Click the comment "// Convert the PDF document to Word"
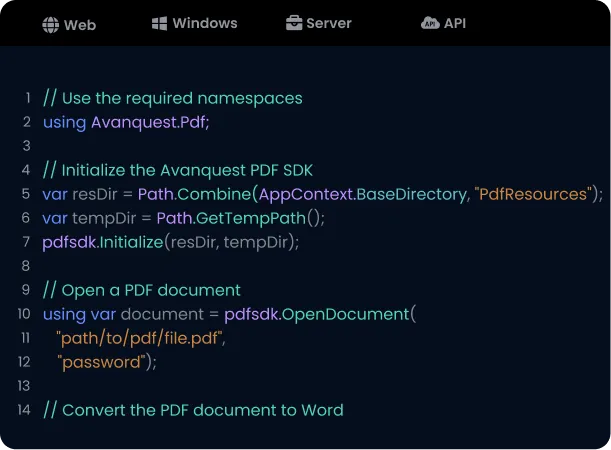 click(194, 410)
